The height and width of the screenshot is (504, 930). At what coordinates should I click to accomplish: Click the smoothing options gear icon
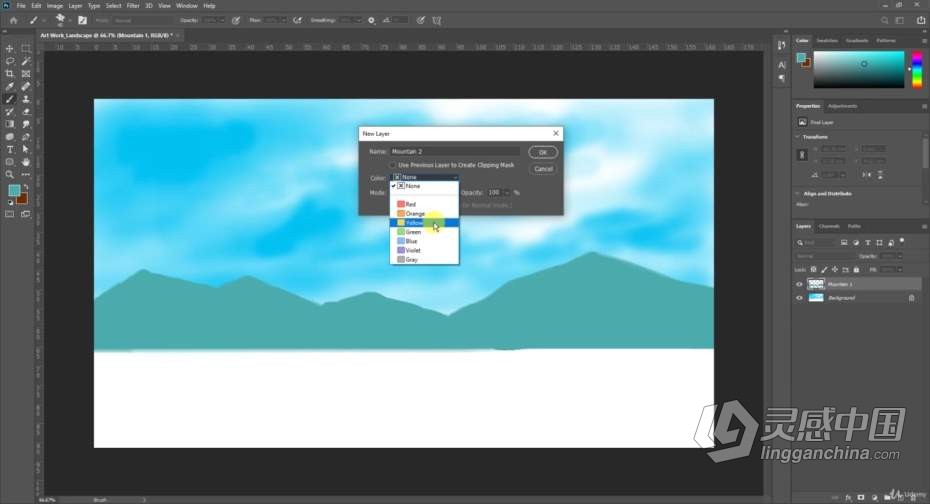click(x=371, y=20)
